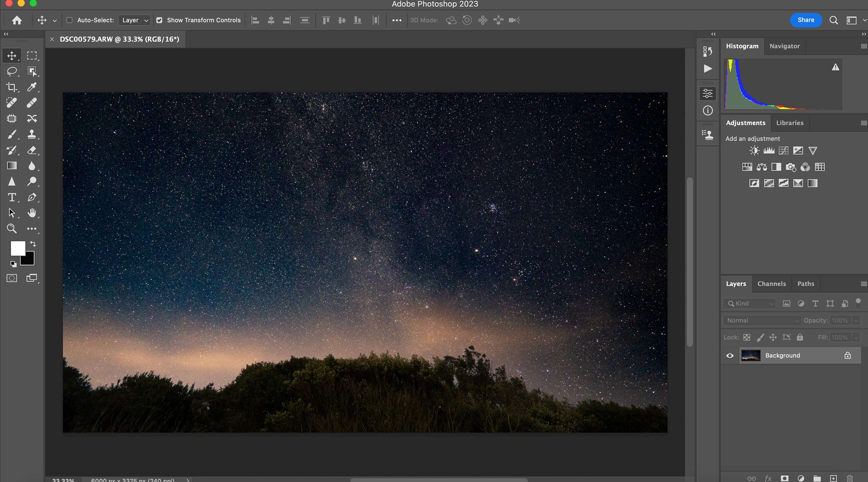
Task: Toggle Background layer visibility
Action: [730, 355]
